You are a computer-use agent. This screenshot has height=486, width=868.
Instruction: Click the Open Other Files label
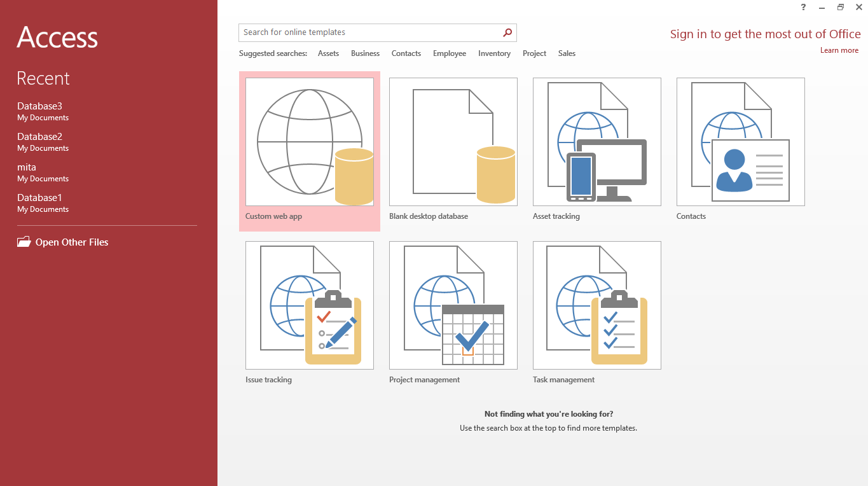pos(72,242)
